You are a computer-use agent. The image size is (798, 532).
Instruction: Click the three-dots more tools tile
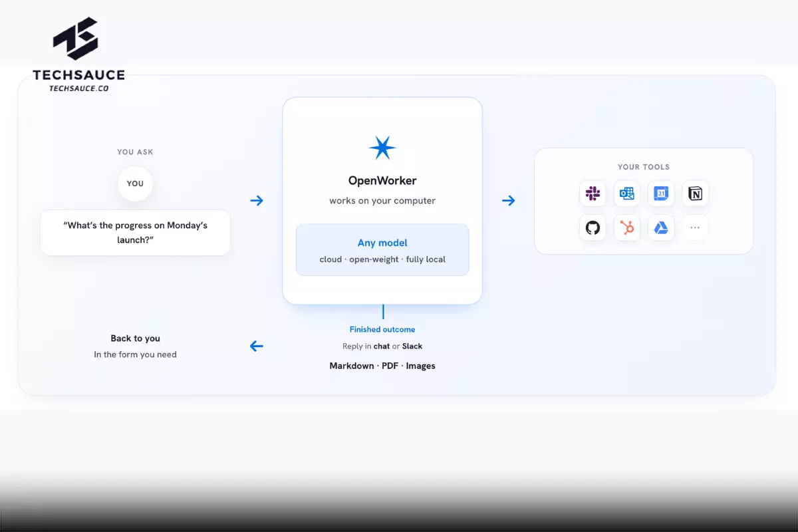pos(696,228)
